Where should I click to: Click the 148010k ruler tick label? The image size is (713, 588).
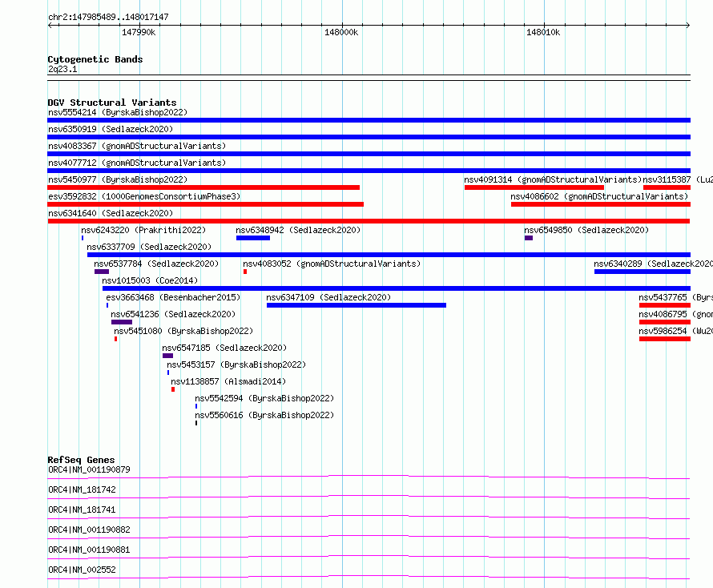543,32
